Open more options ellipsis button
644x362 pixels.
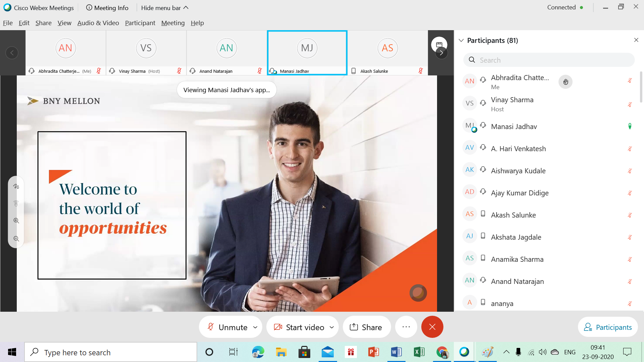406,327
